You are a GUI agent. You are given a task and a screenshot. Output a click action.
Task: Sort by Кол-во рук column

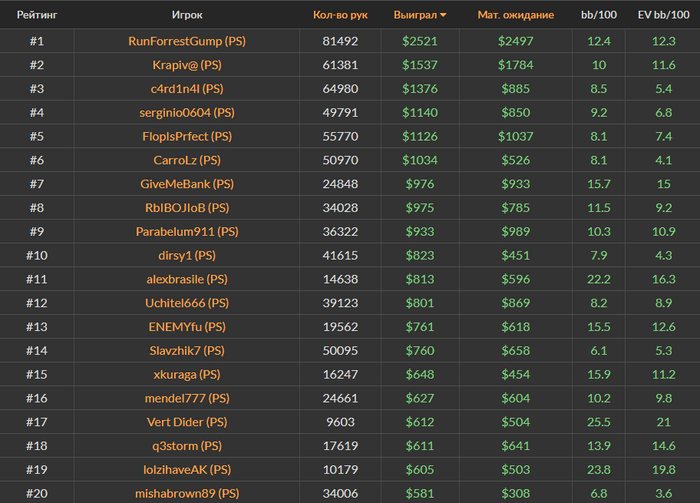[x=340, y=15]
